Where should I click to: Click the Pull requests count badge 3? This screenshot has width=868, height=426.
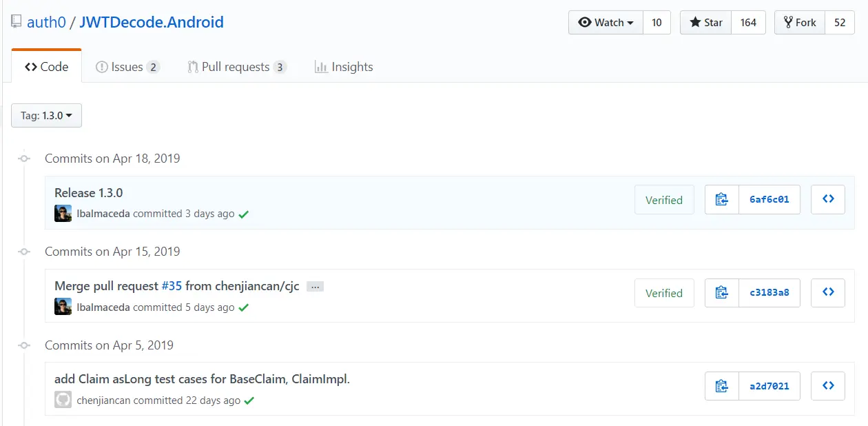click(280, 67)
